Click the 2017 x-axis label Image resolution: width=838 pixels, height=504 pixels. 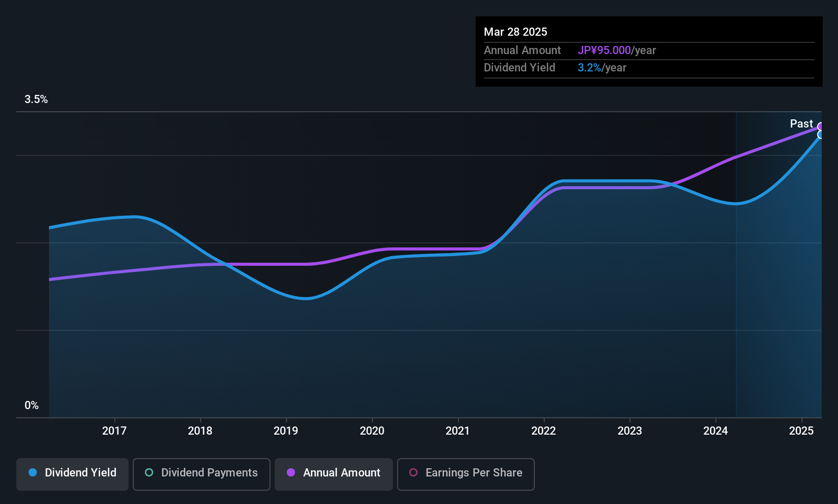coord(114,431)
